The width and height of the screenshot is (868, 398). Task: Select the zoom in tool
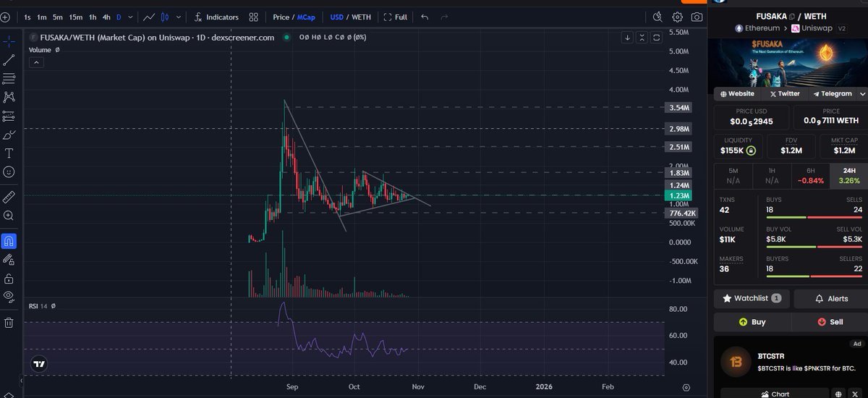click(9, 215)
